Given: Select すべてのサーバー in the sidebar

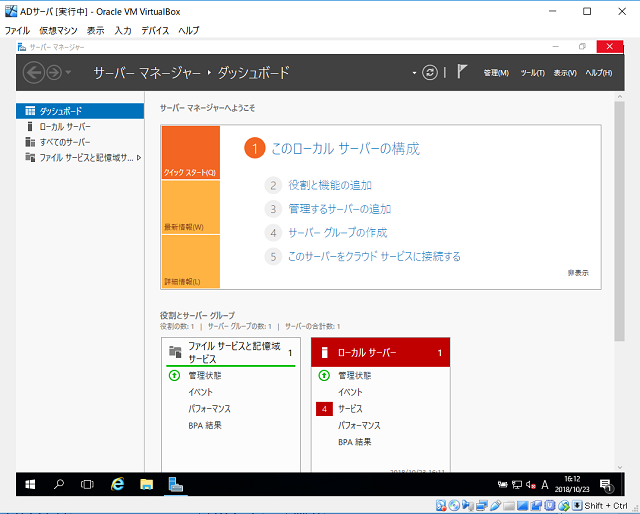Looking at the screenshot, I should tap(80, 142).
